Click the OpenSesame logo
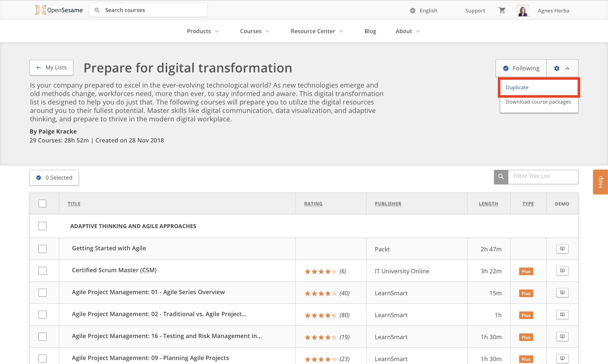608x364 pixels. (59, 10)
